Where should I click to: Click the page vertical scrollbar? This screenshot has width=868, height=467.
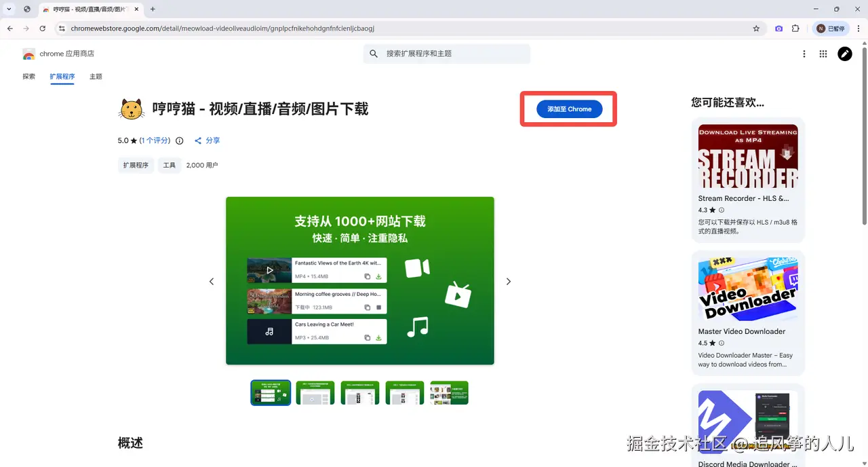tap(864, 136)
